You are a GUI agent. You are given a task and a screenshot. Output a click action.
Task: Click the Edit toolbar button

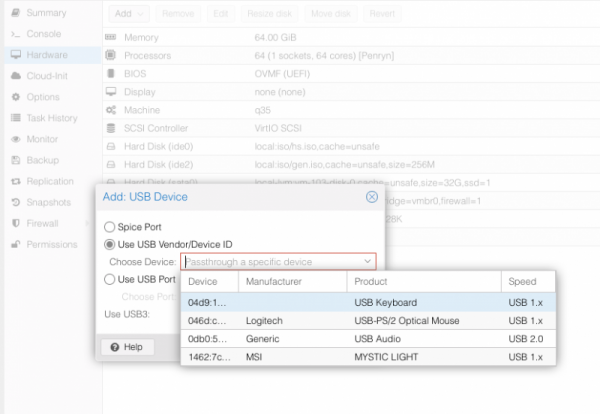(x=221, y=14)
